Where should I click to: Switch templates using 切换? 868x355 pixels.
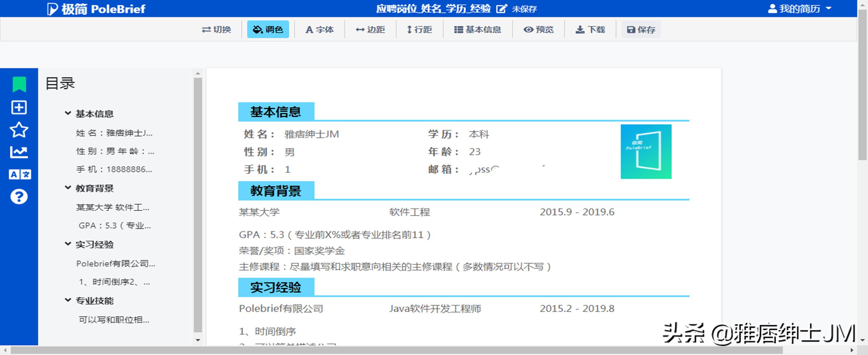coord(217,30)
